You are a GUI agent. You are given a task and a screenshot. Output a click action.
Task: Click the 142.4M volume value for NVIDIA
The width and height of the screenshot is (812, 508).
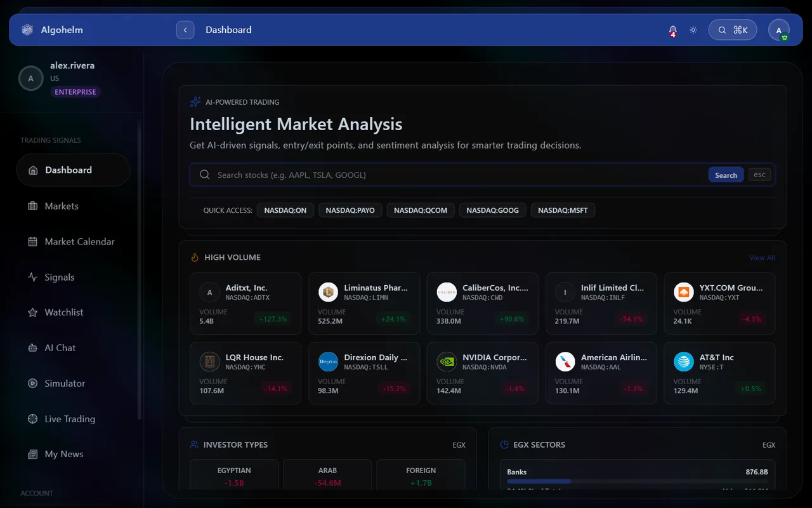click(x=449, y=391)
